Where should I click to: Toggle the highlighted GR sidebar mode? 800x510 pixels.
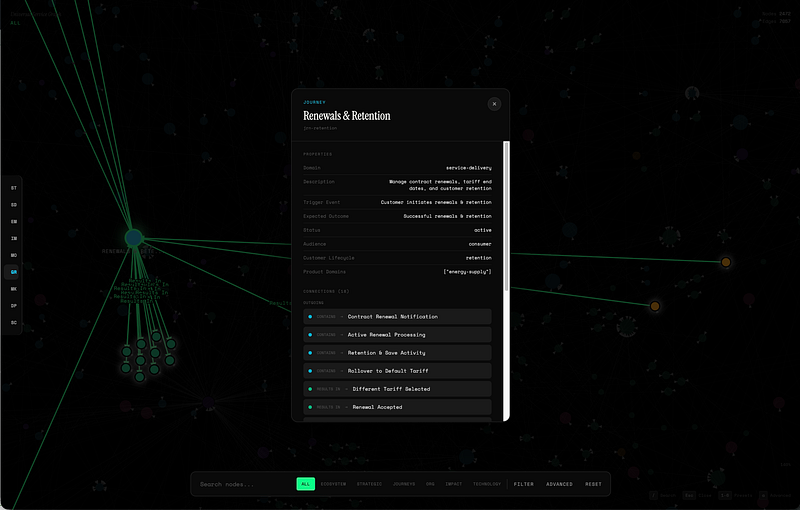tap(14, 272)
